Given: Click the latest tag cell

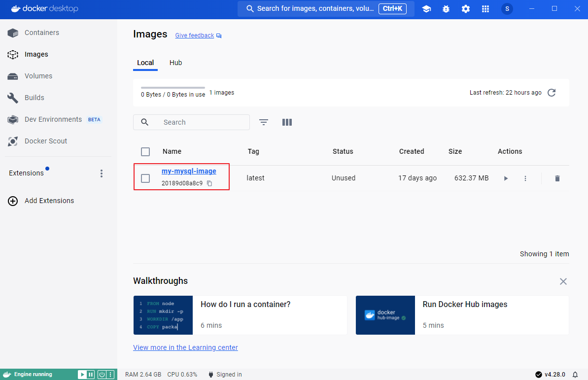Looking at the screenshot, I should 255,178.
